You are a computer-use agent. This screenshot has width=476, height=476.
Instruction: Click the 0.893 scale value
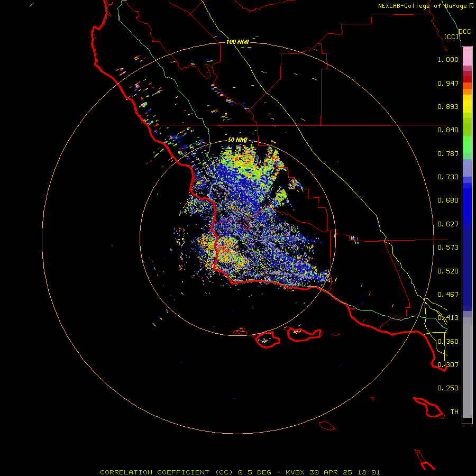[448, 106]
